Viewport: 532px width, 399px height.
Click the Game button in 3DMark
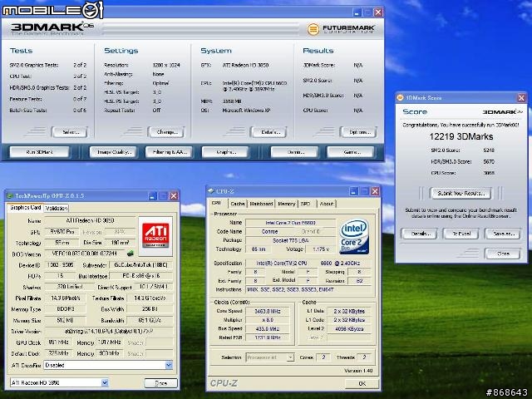tap(351, 152)
